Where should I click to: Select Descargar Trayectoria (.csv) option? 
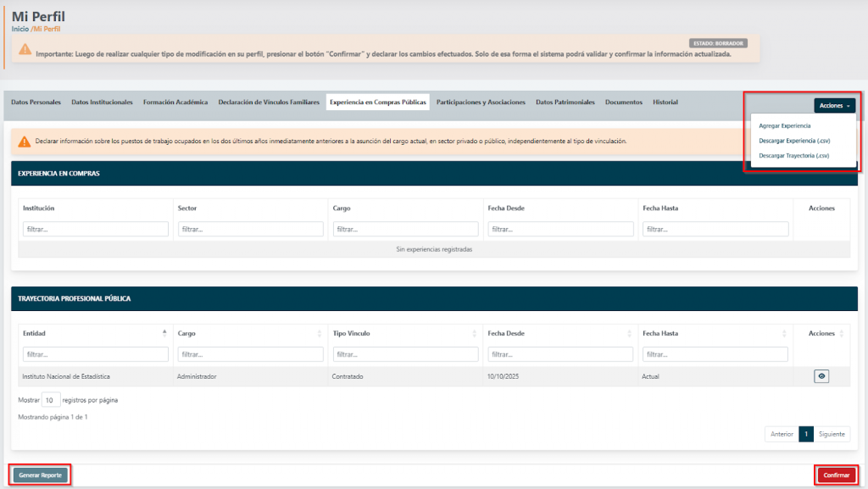click(x=793, y=155)
